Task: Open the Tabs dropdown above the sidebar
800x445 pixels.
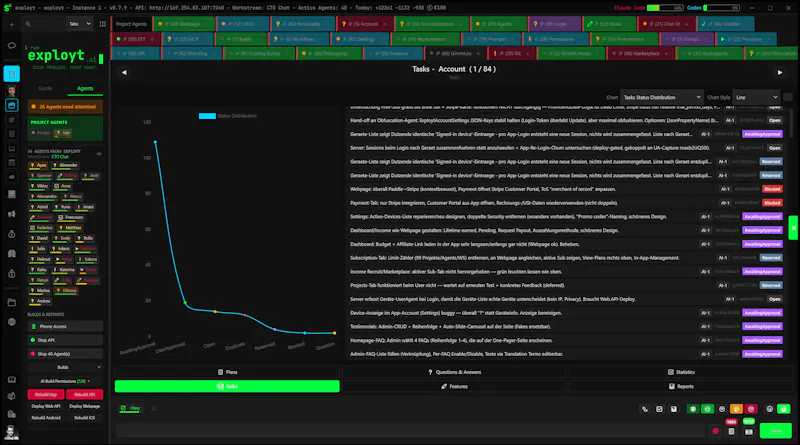Action: click(80, 24)
